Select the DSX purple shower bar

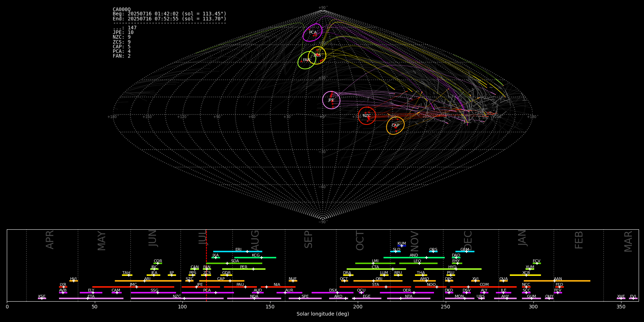coord(332,293)
